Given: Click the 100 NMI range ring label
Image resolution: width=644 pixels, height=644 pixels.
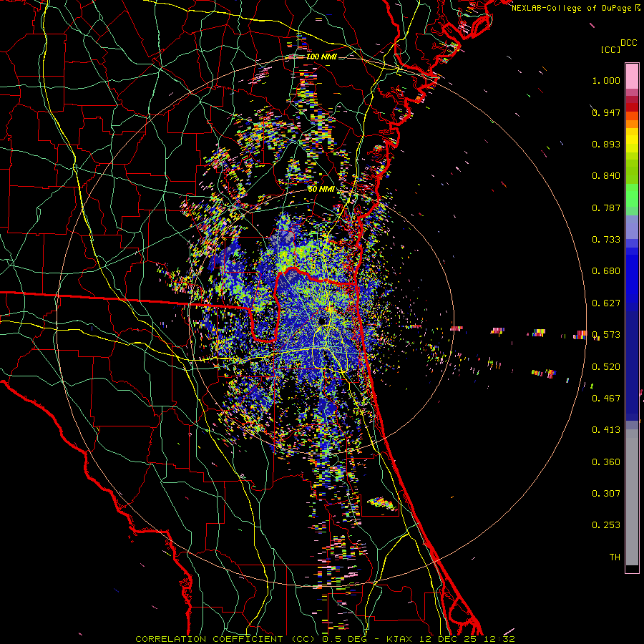Looking at the screenshot, I should 321,57.
